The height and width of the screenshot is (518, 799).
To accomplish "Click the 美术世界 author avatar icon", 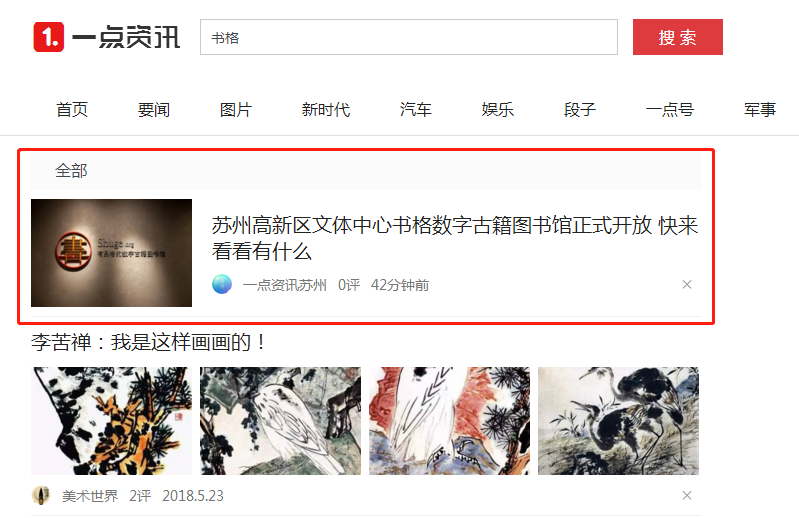I will coord(41,495).
